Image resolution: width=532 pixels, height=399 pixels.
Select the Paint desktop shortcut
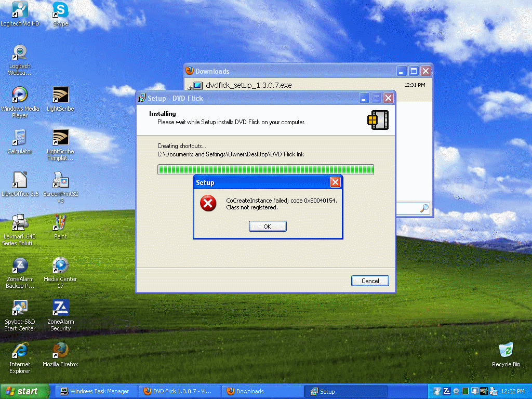[60, 227]
